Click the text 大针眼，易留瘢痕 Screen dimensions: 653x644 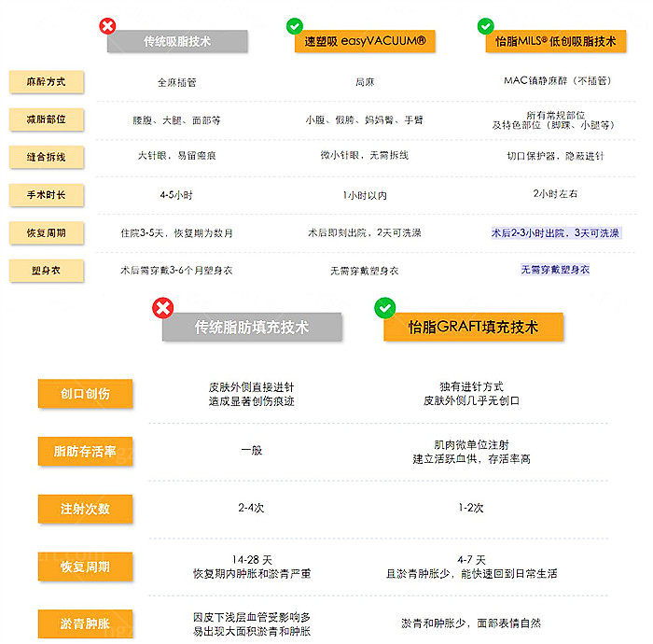pyautogui.click(x=177, y=156)
